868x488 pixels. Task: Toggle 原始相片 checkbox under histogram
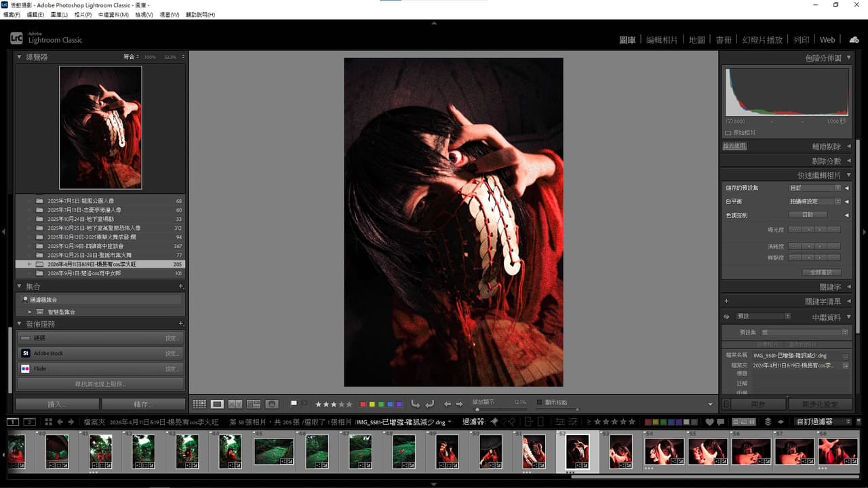728,133
